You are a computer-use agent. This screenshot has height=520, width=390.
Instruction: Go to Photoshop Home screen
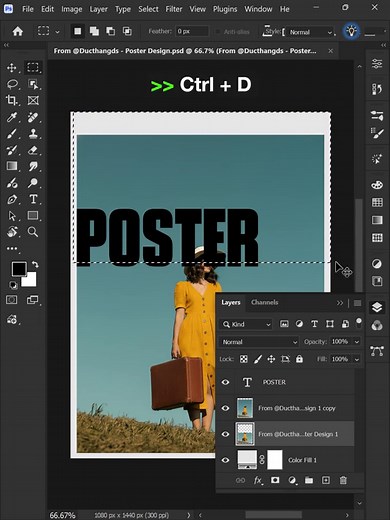pyautogui.click(x=18, y=32)
